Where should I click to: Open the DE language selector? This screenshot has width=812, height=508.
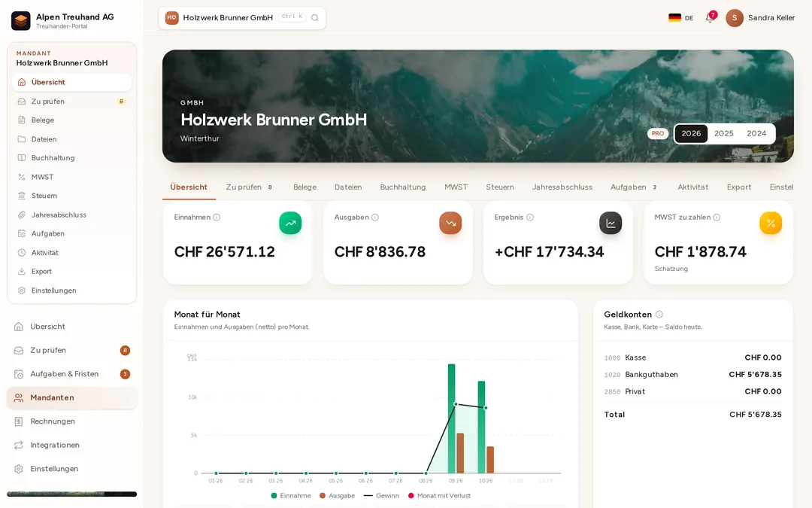[x=681, y=17]
